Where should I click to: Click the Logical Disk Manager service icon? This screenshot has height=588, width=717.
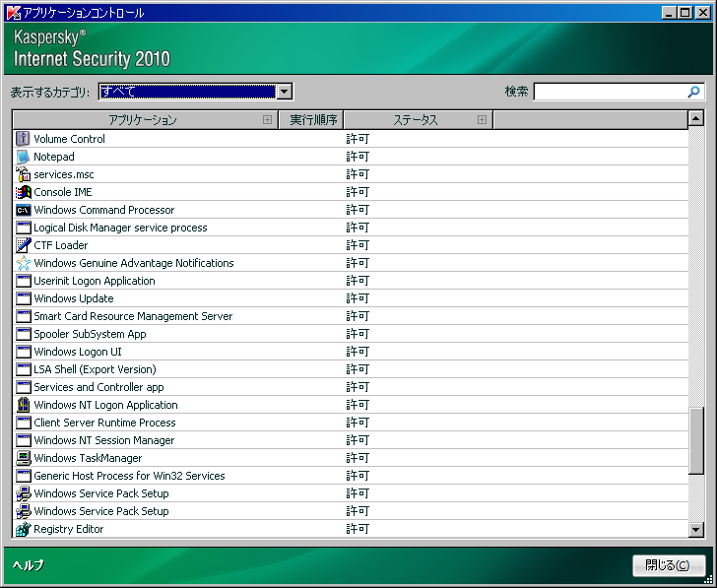[x=23, y=228]
